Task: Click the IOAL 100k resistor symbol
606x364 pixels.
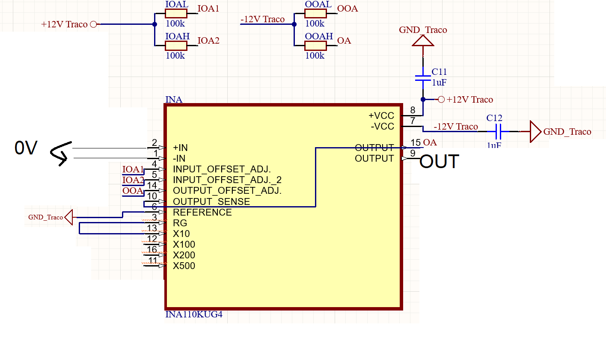Action: click(175, 13)
